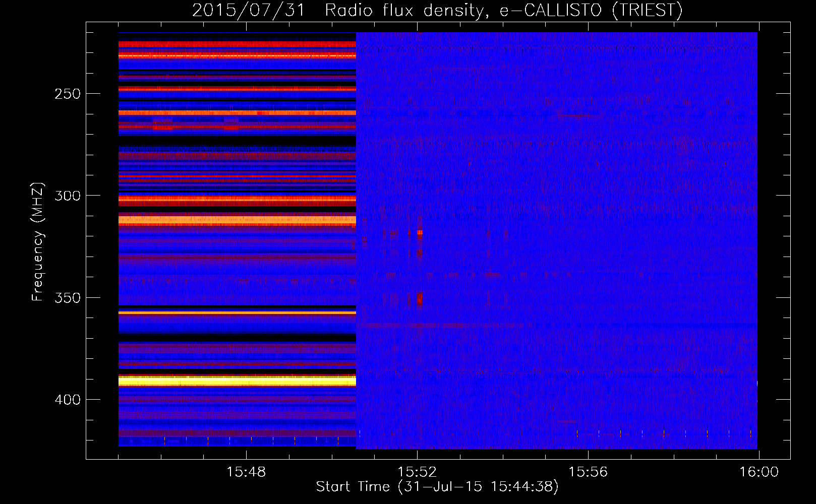Click the 'Start Time (31-Jul-15 15:44:38)' label

pos(437,487)
